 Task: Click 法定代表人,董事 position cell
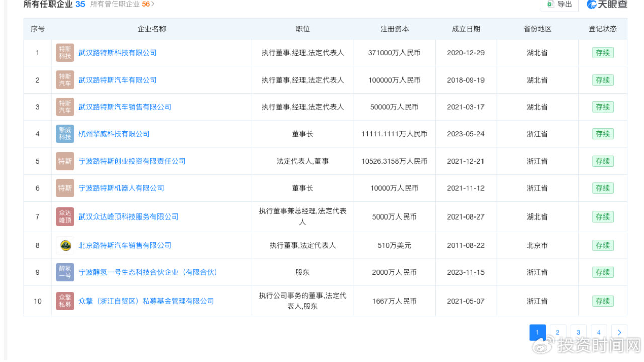[x=303, y=161]
